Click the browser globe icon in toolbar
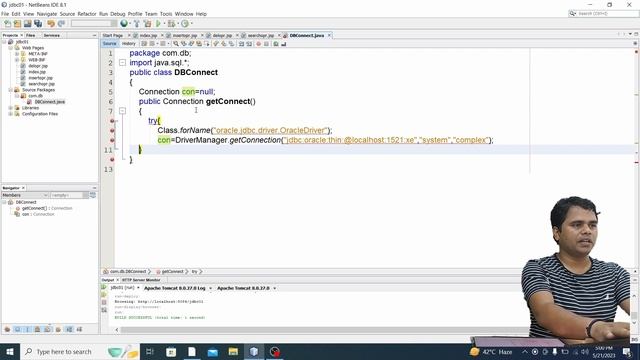This screenshot has height=360, width=640. pos(124,24)
